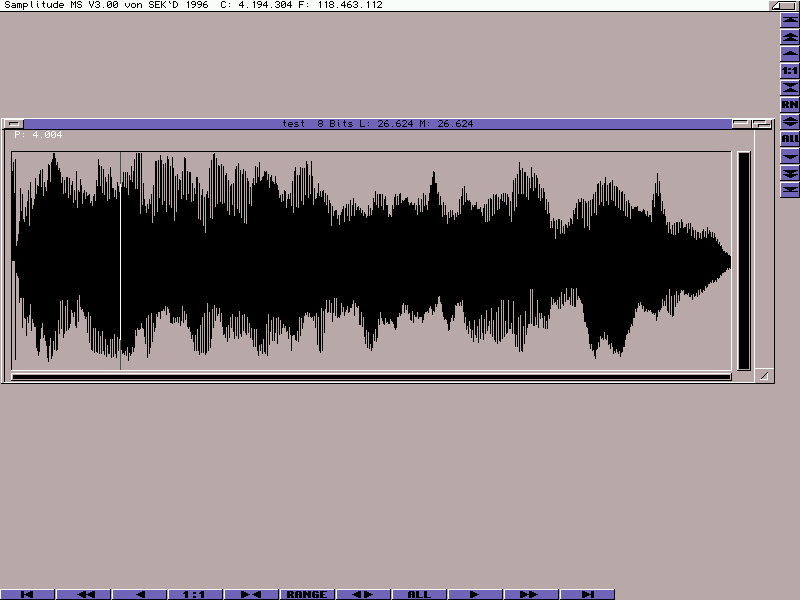Click the inward-pointing vertical zoom hourglass icon

tap(790, 88)
